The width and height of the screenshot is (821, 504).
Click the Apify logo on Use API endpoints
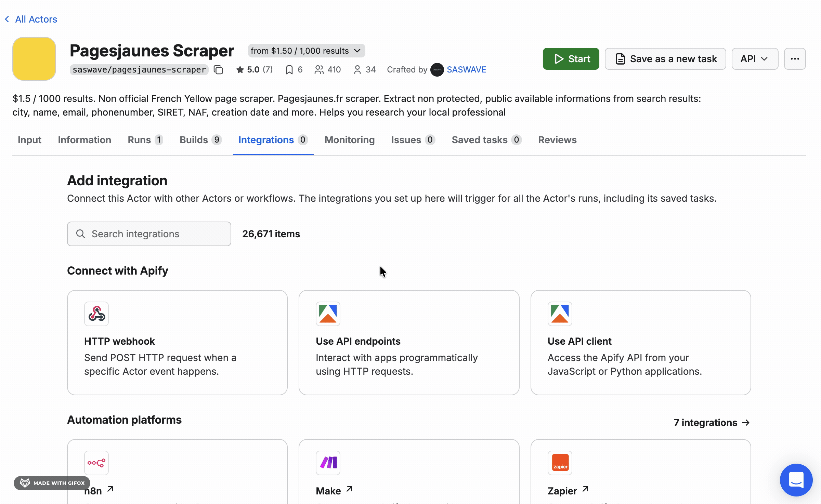coord(328,314)
